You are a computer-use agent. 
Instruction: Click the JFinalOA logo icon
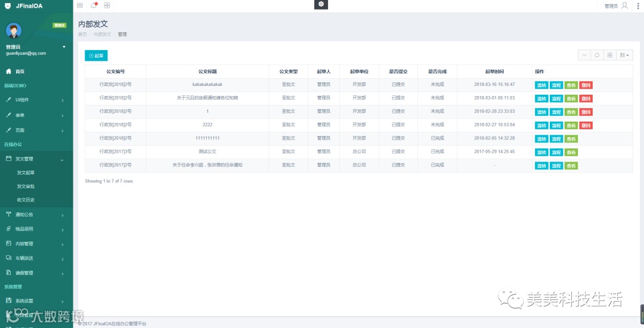(x=8, y=6)
